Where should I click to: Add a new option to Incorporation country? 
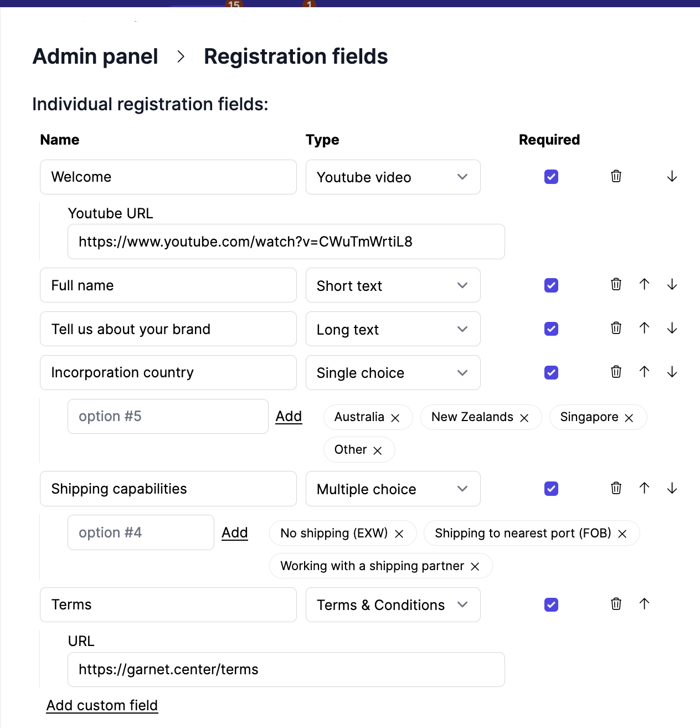(x=289, y=416)
